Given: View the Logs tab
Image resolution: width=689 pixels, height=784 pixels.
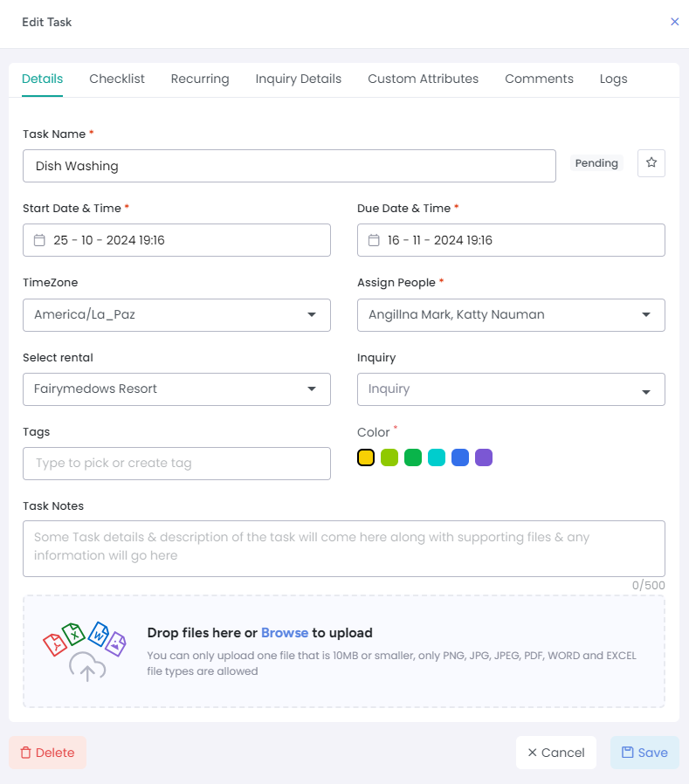Looking at the screenshot, I should click(x=613, y=79).
